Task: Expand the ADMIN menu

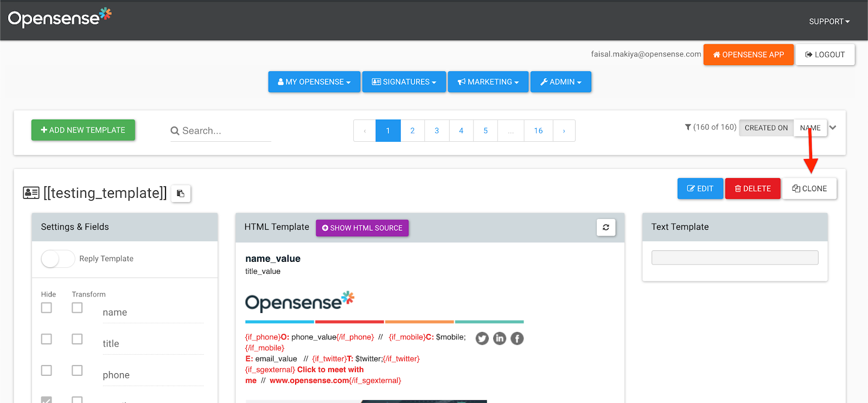Action: [x=561, y=82]
